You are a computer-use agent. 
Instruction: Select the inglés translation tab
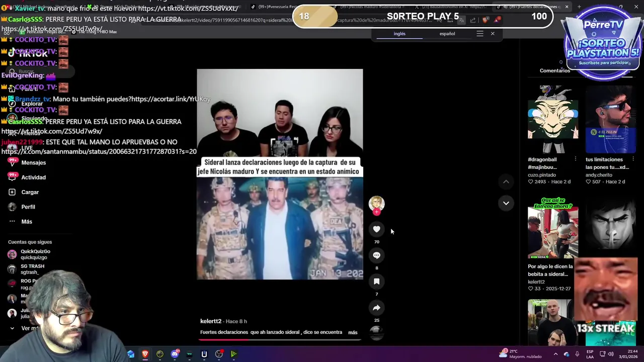(399, 34)
